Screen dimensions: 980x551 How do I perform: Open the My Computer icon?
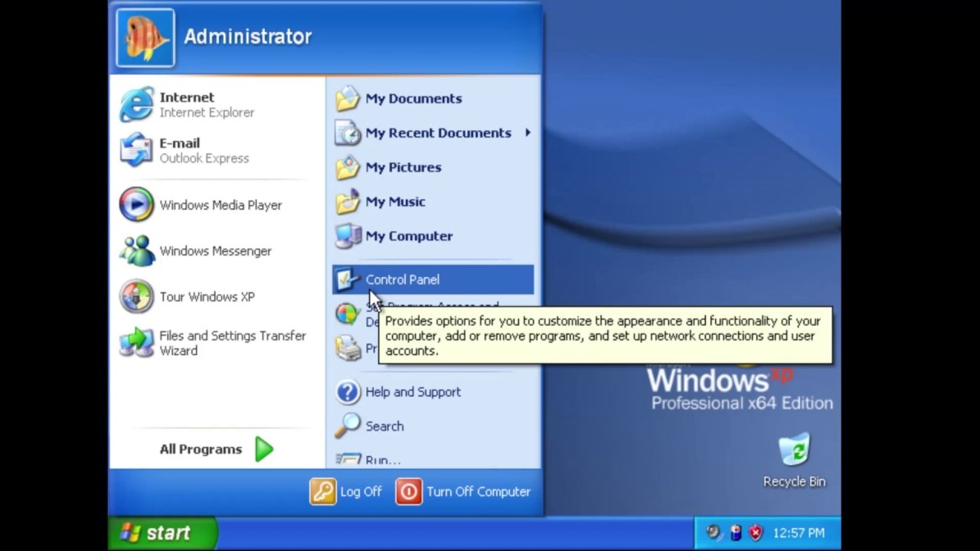[348, 236]
